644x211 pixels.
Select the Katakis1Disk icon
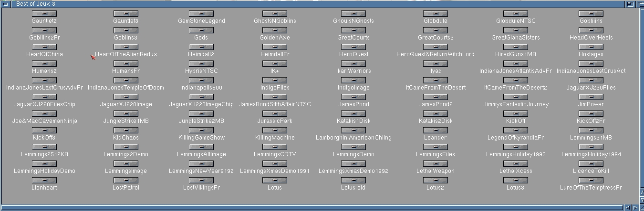click(x=353, y=114)
